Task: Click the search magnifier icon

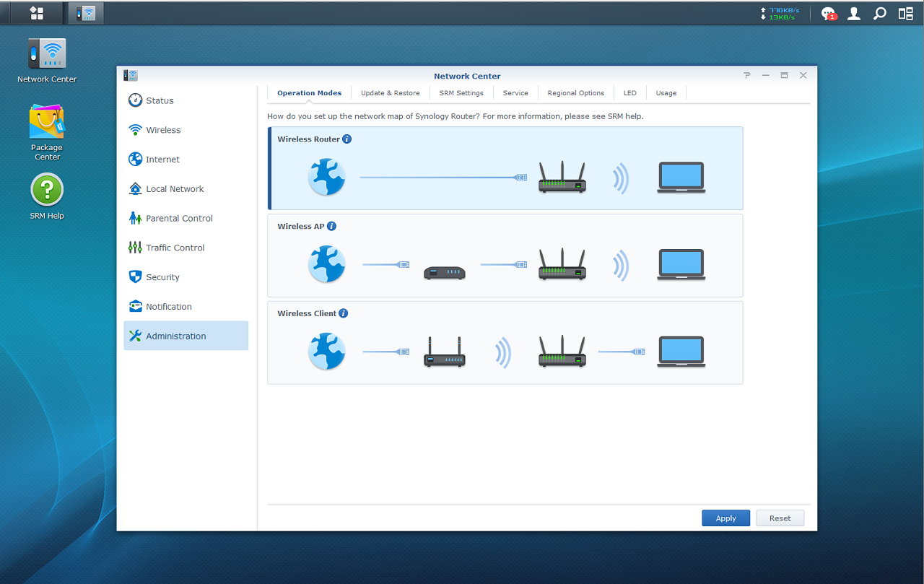Action: [x=879, y=14]
